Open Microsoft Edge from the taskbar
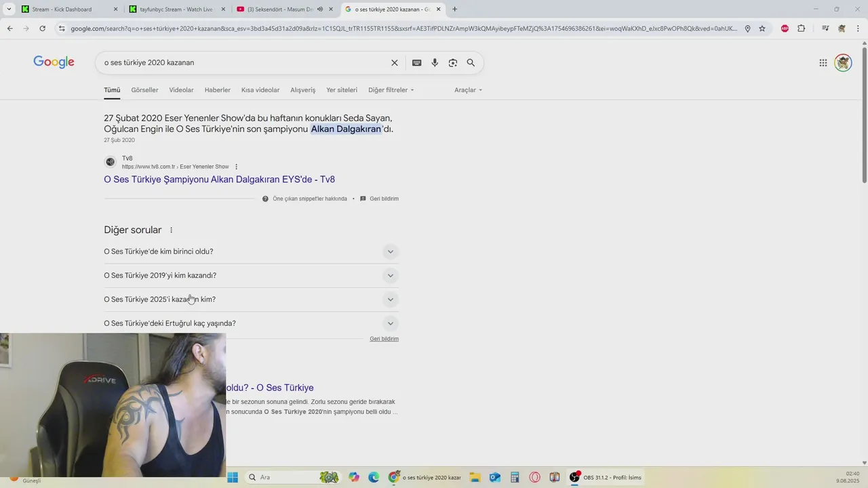 pyautogui.click(x=374, y=477)
